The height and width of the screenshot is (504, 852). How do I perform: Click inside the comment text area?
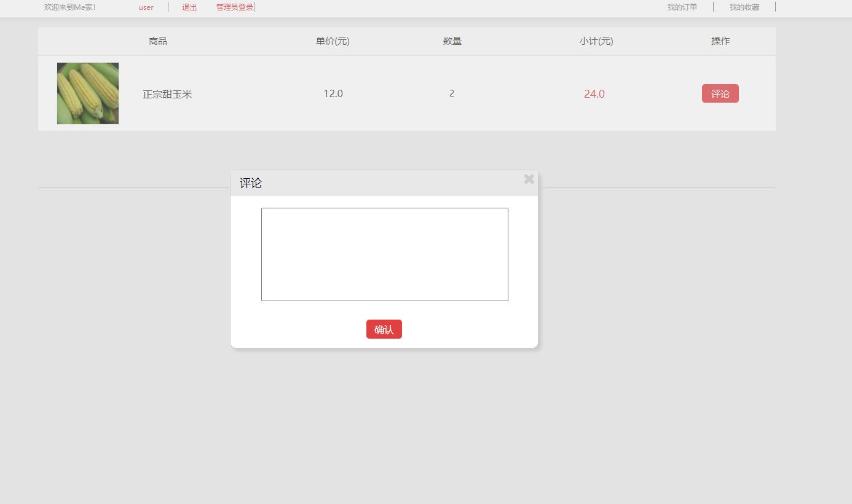(384, 254)
